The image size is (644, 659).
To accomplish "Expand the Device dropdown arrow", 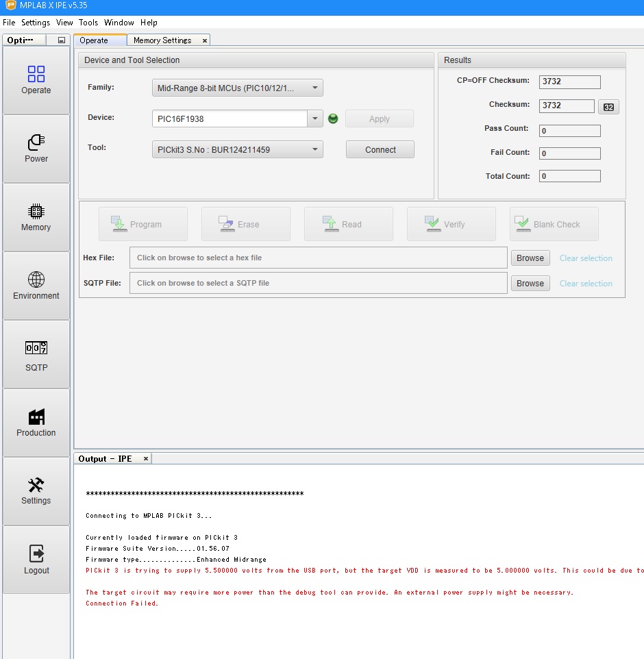I will pyautogui.click(x=315, y=119).
